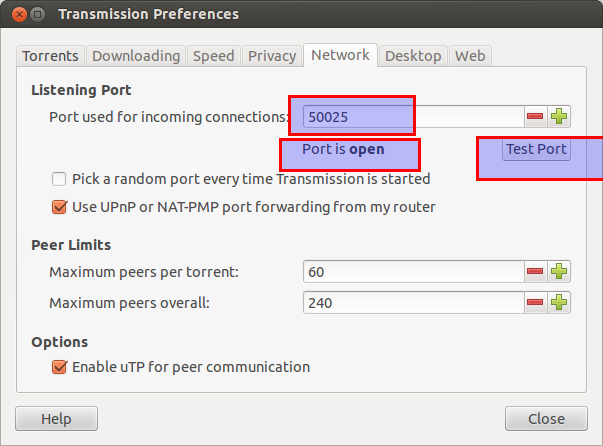Viewport: 603px width, 446px height.
Task: Decrease maximum peers overall
Action: [535, 303]
